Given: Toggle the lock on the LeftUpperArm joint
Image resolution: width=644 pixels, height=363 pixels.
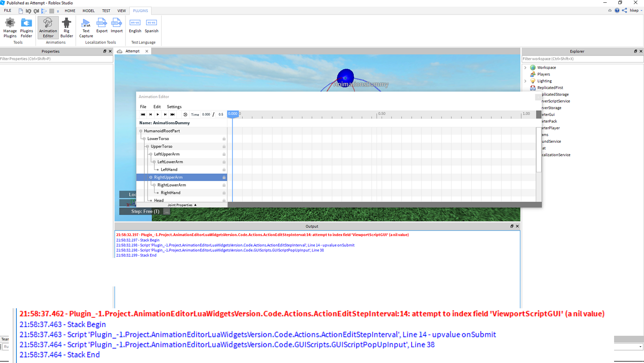Looking at the screenshot, I should [224, 154].
